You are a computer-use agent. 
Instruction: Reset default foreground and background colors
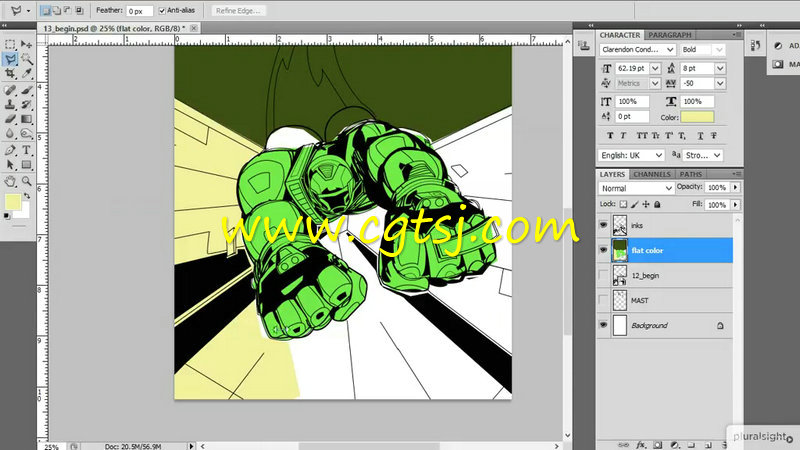point(7,216)
